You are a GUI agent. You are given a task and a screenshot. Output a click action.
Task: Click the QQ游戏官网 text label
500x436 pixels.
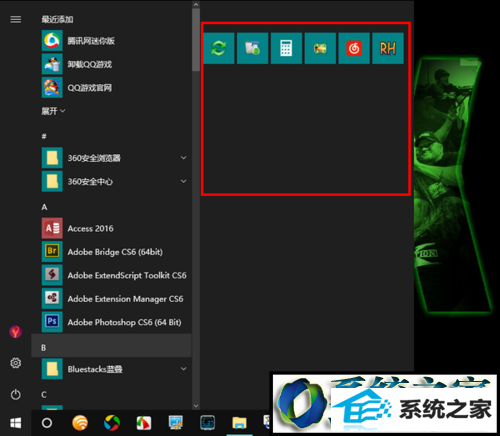pyautogui.click(x=90, y=88)
